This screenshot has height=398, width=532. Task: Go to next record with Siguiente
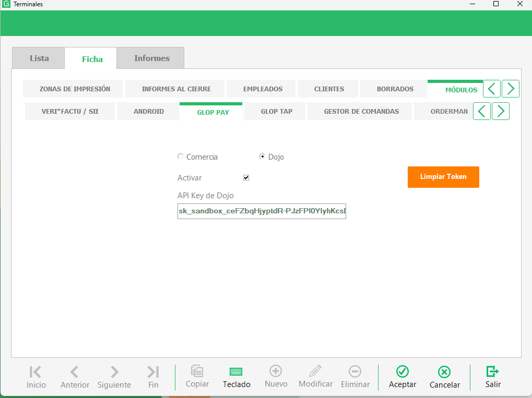click(x=114, y=377)
